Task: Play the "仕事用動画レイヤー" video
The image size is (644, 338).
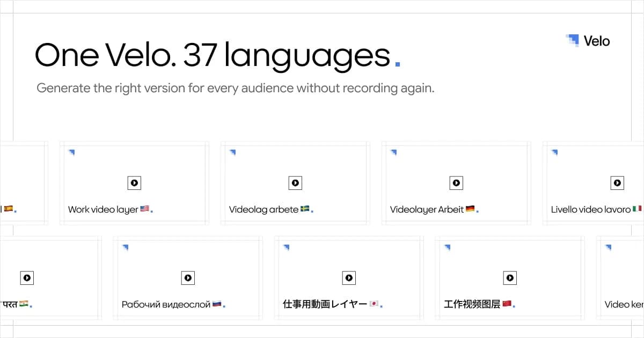Action: 349,278
